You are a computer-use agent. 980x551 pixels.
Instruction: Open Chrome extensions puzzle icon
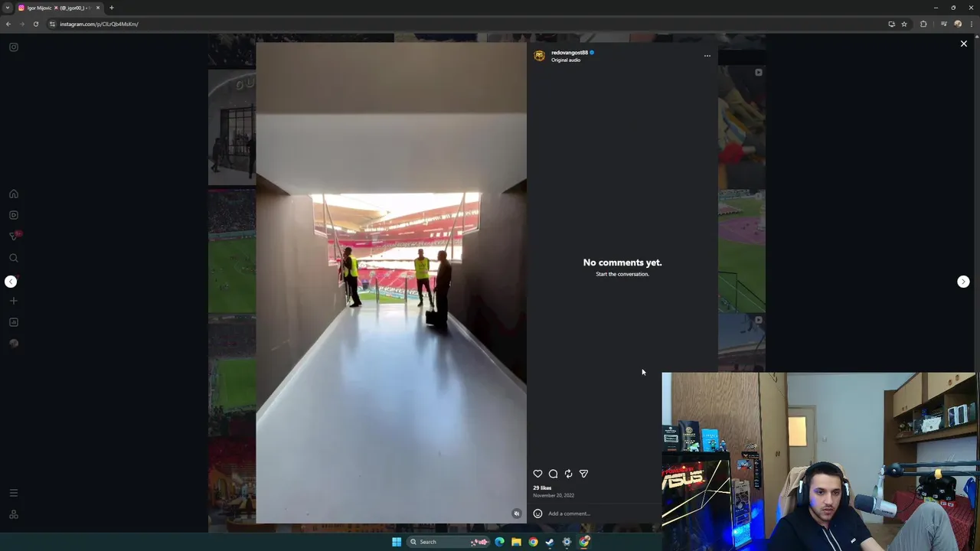[923, 24]
